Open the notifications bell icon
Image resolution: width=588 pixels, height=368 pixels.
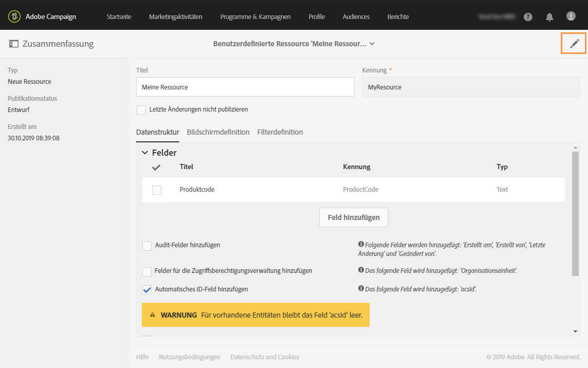(x=549, y=17)
